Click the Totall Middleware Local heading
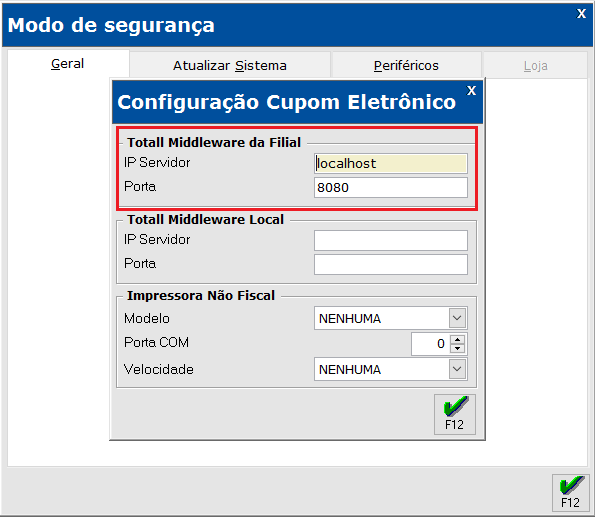This screenshot has width=595, height=518. [x=205, y=219]
